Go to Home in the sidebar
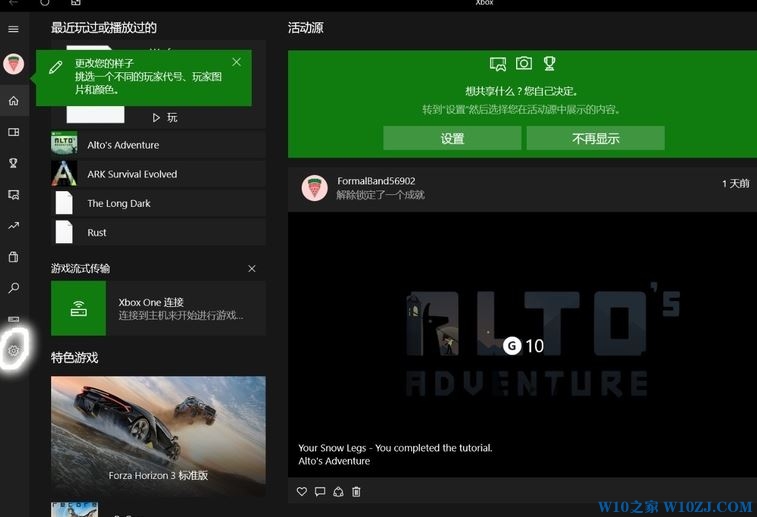 pyautogui.click(x=14, y=101)
